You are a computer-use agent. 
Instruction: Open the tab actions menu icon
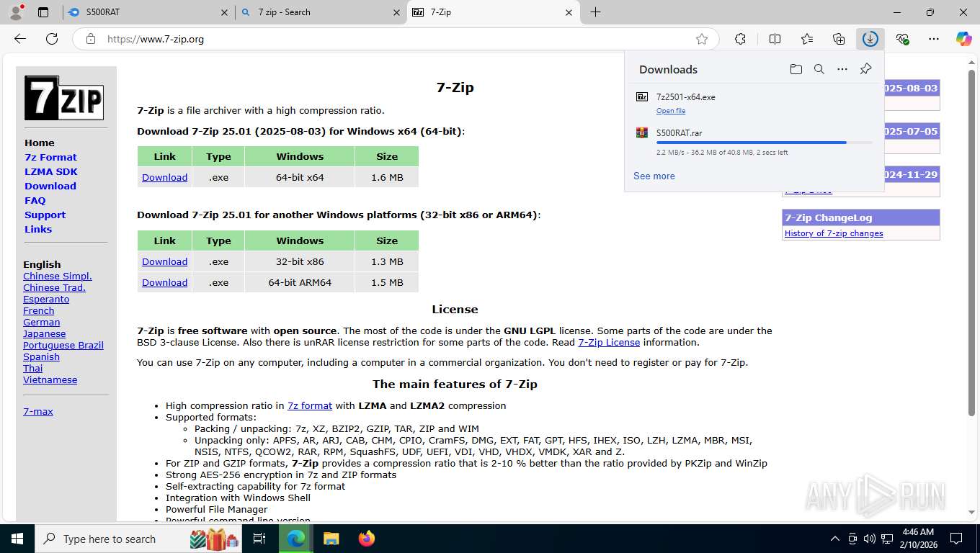tap(43, 12)
